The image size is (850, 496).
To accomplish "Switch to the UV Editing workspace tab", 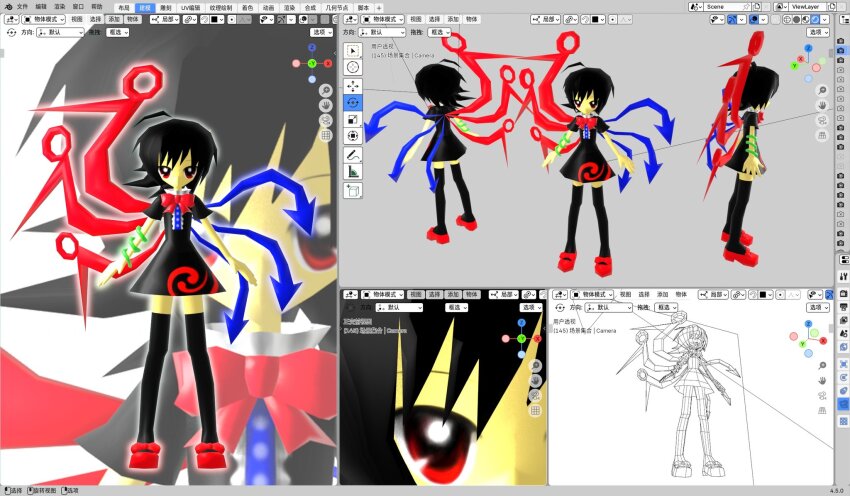I will (190, 8).
